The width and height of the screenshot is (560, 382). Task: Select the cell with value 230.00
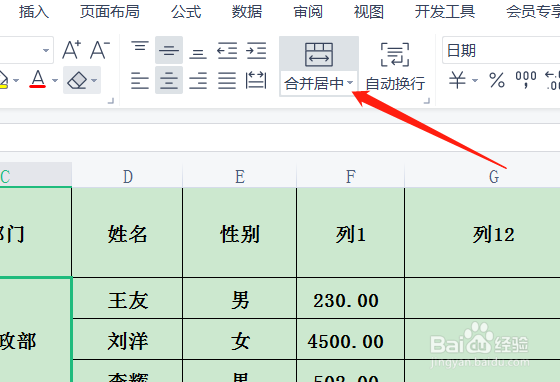pos(351,298)
